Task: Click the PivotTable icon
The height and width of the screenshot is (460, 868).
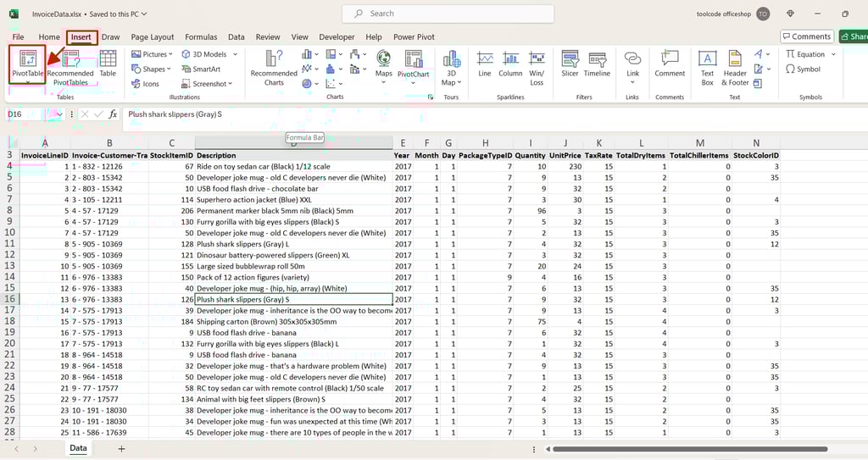Action: coord(27,63)
